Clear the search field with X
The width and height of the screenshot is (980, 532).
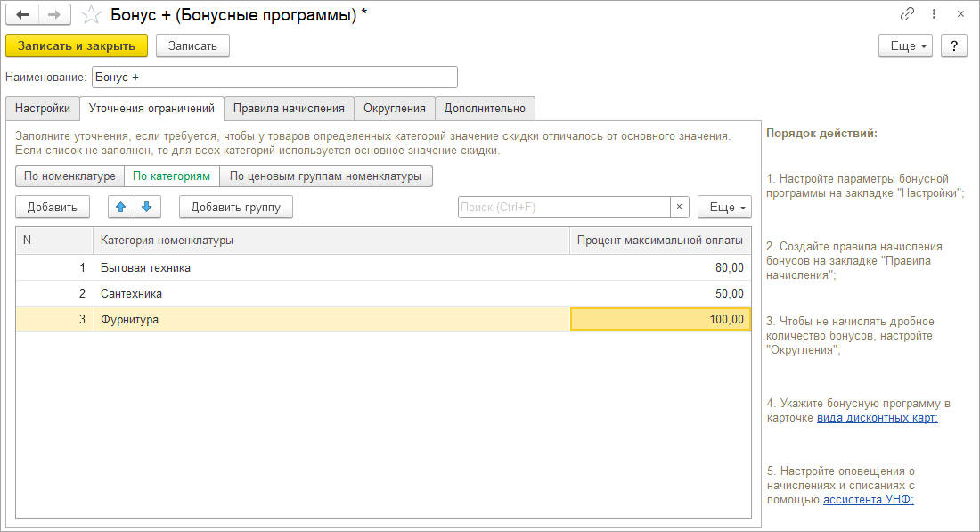click(x=680, y=208)
